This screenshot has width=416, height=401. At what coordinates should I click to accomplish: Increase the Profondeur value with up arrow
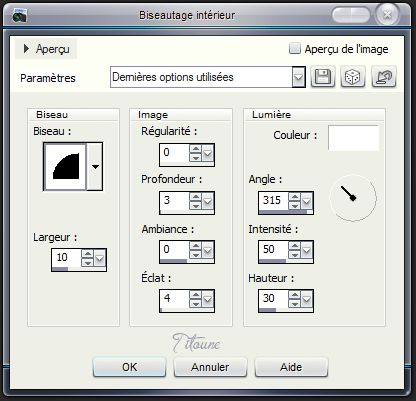click(195, 197)
